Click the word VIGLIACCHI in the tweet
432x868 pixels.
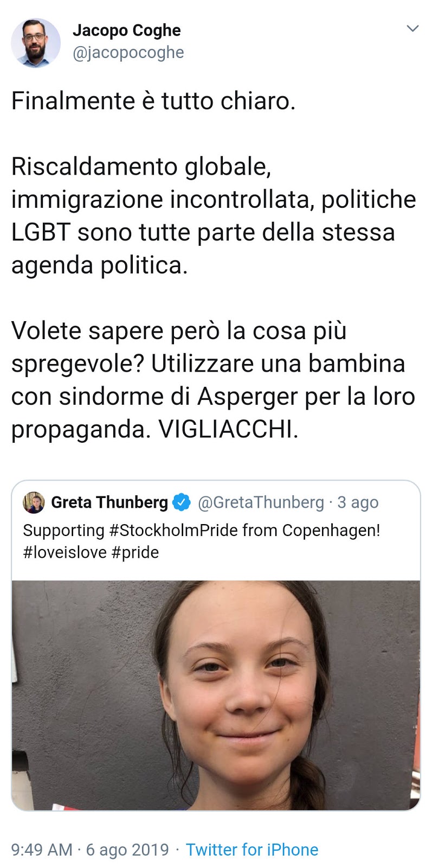228,430
